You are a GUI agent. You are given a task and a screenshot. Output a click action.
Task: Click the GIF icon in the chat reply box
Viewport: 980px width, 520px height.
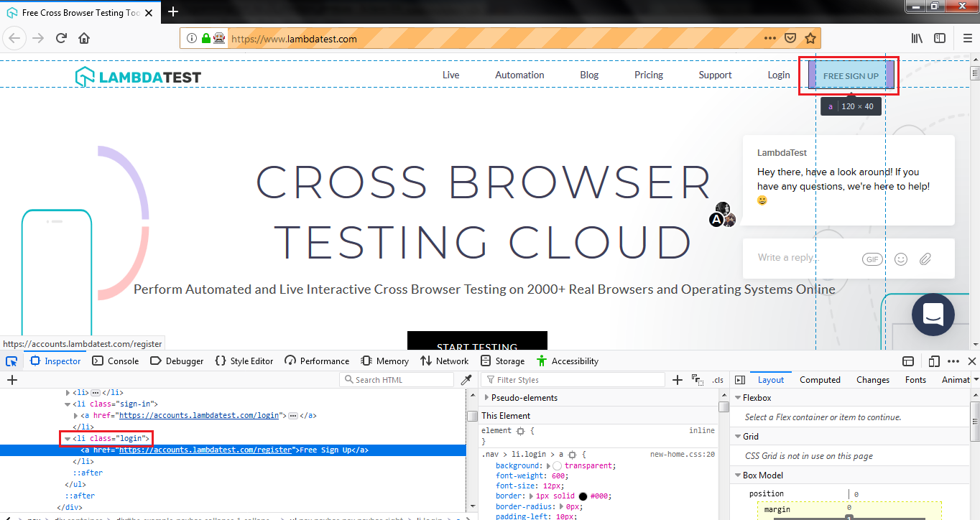(x=872, y=259)
